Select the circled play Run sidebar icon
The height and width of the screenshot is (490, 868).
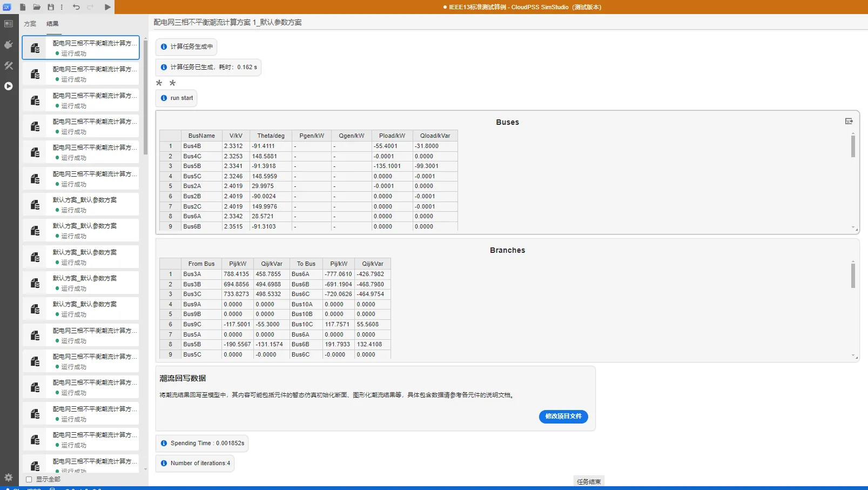point(9,86)
